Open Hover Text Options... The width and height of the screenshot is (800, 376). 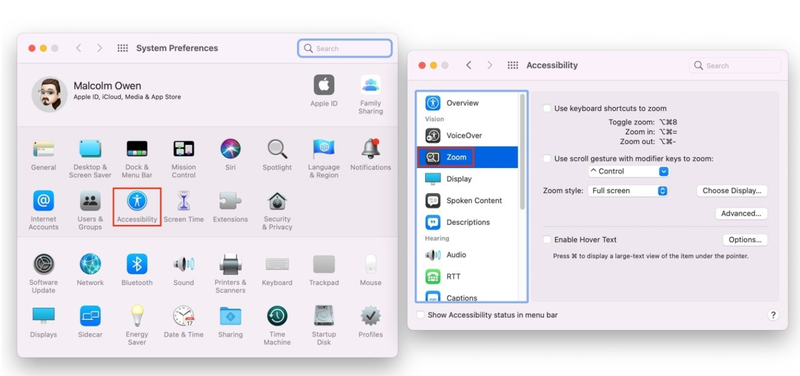745,240
